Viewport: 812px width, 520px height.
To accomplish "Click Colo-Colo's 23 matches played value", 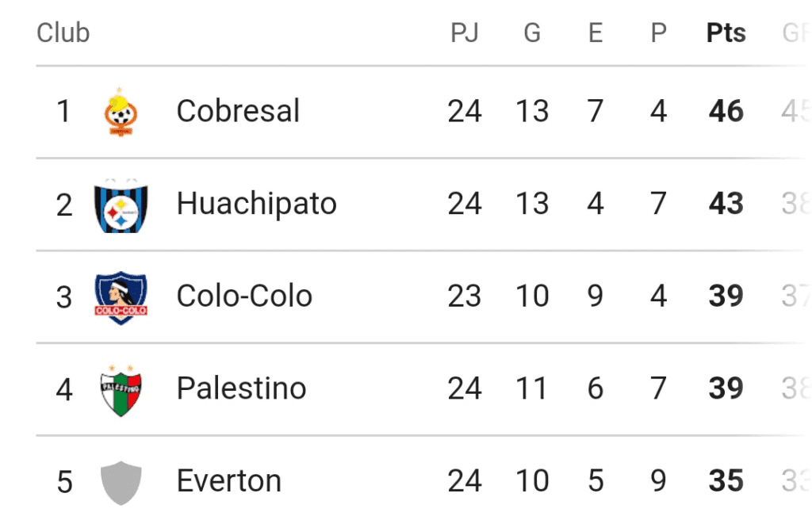I will (x=465, y=296).
